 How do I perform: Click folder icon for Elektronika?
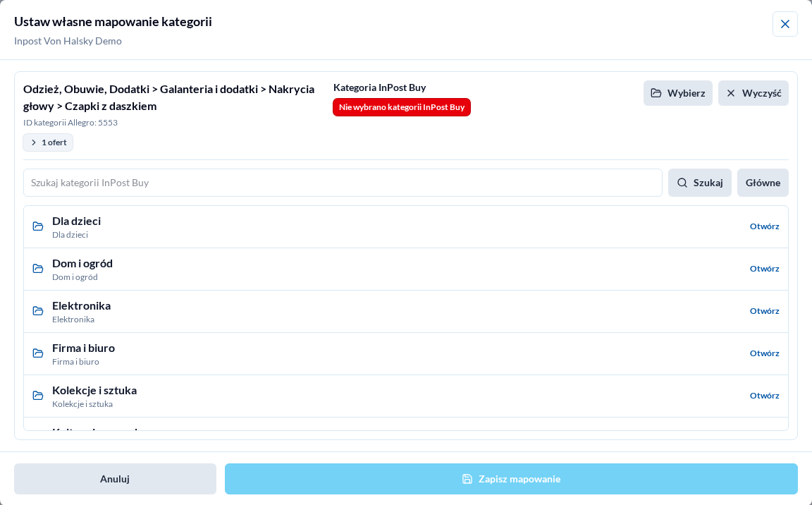click(38, 311)
